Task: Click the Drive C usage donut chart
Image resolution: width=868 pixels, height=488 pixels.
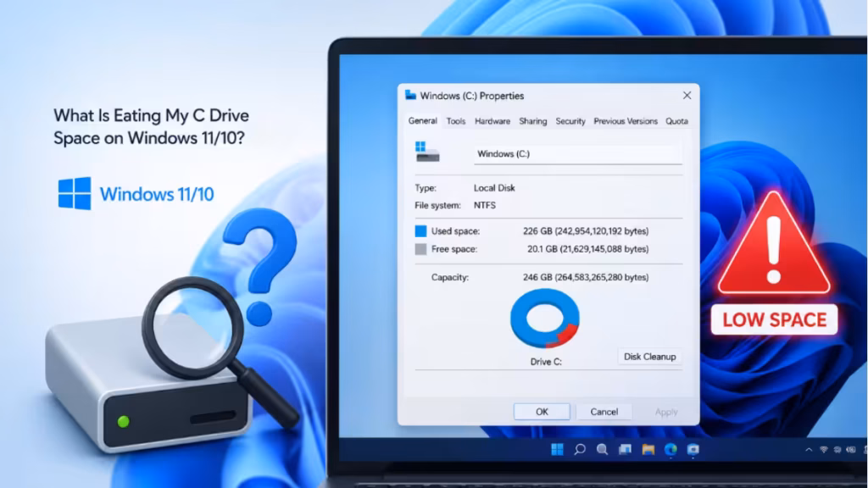Action: pyautogui.click(x=545, y=319)
